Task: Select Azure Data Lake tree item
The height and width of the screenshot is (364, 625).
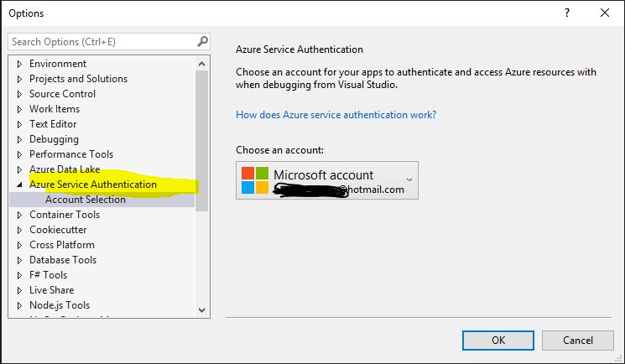Action: (64, 169)
